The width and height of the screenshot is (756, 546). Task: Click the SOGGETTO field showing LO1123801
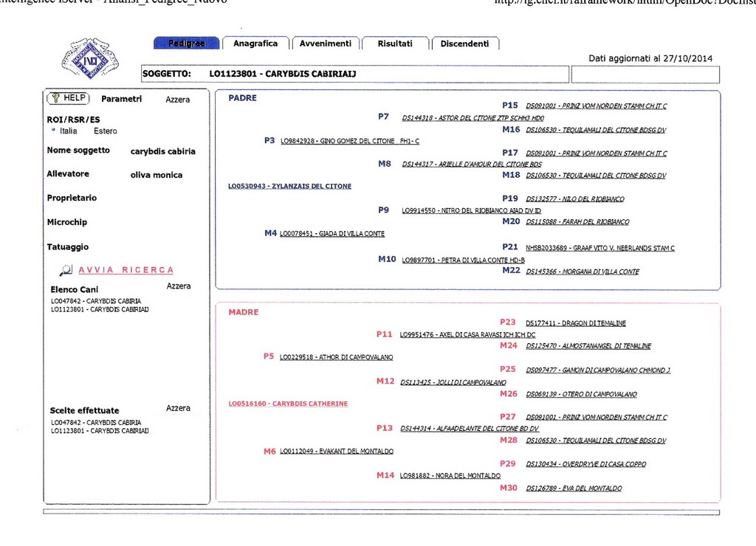(355, 75)
